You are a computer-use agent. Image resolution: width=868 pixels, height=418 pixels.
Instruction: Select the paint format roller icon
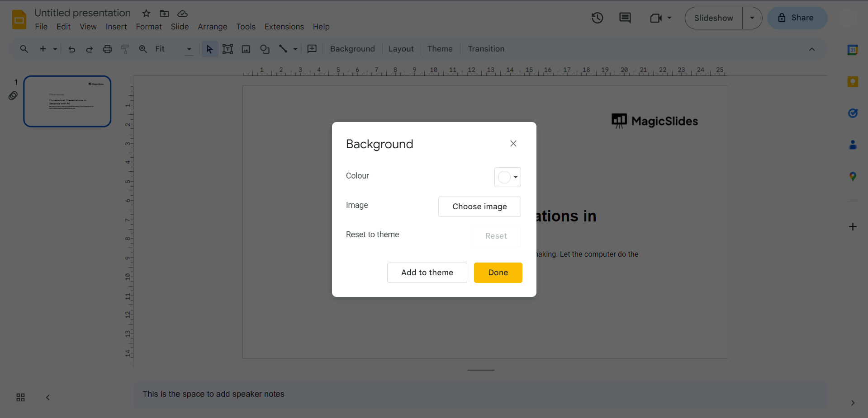coord(125,49)
